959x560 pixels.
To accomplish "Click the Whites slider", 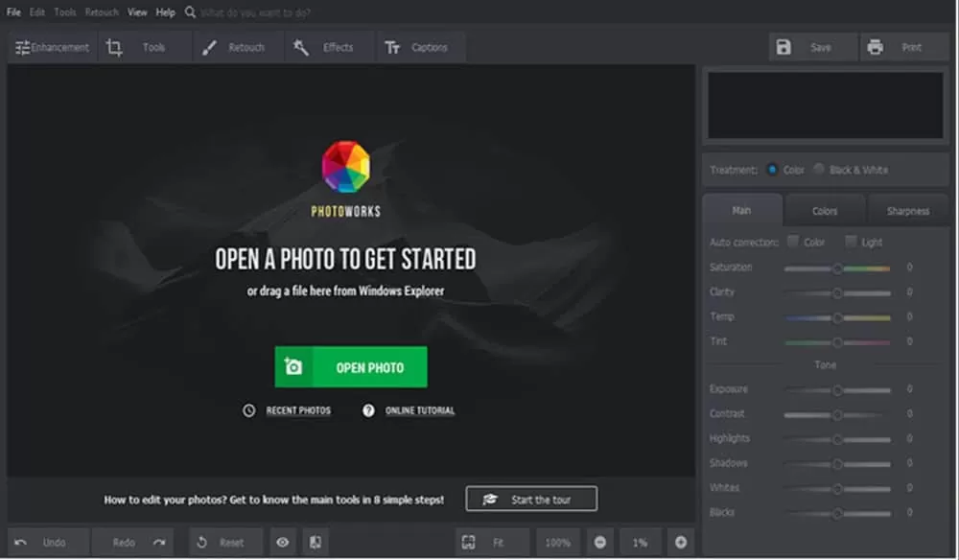I will pos(837,488).
